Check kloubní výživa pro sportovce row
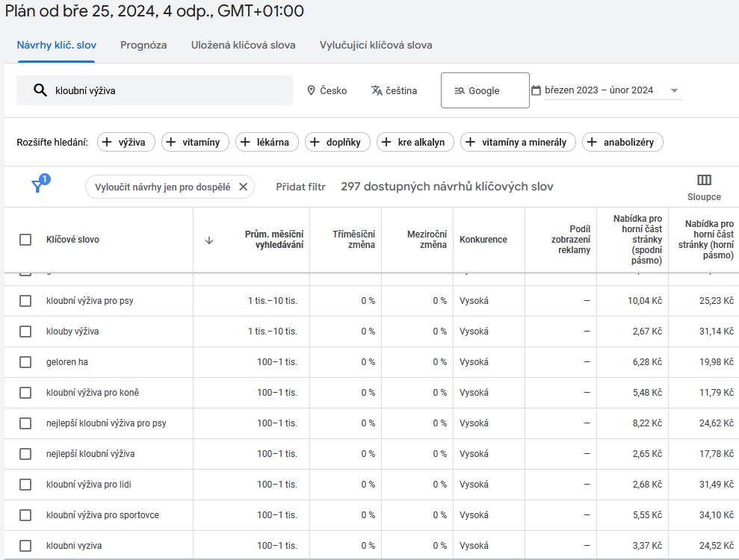Screen dimensions: 739x560 25,515
